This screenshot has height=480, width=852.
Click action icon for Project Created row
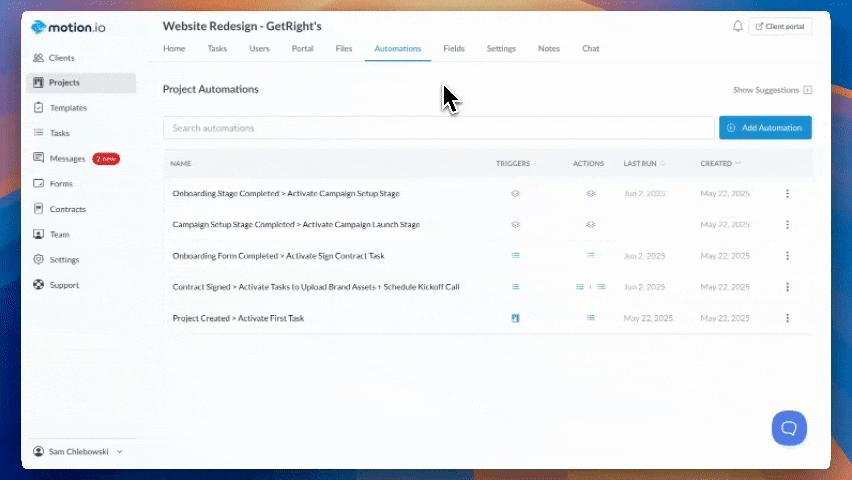[591, 318]
